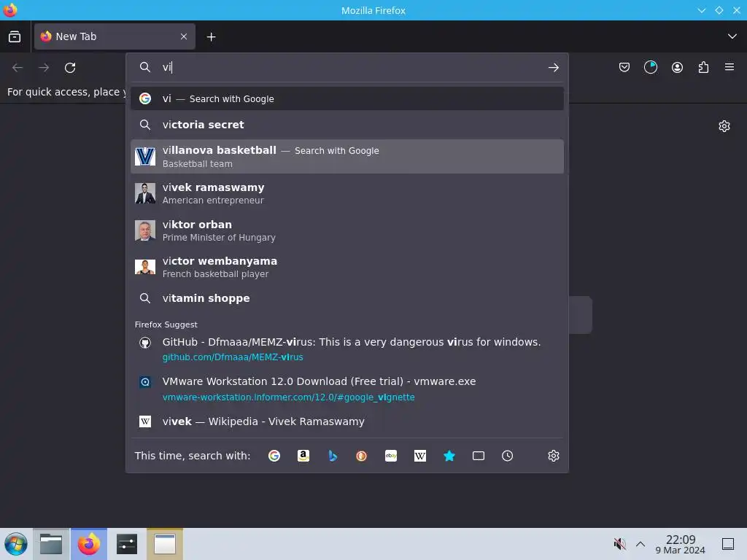Choose 'viktor orban' suggestion
747x560 pixels.
point(347,230)
